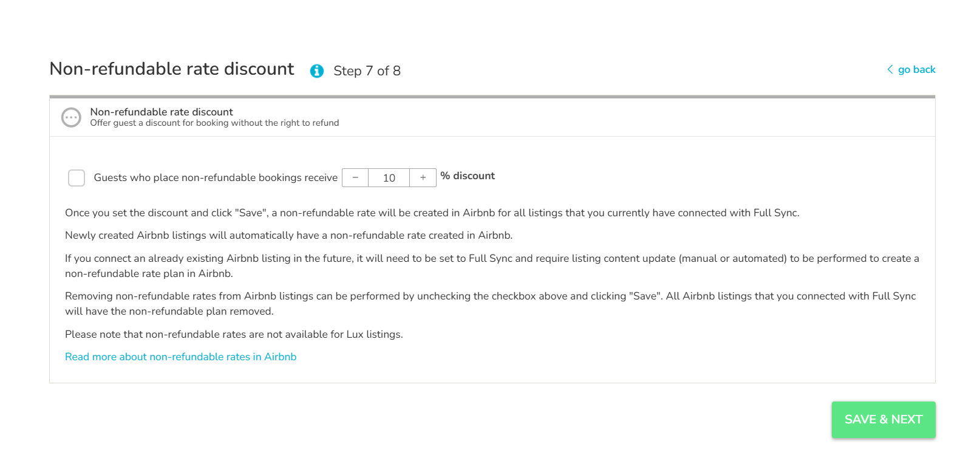Click the circled ellipsis icon in panel header
Image resolution: width=980 pixels, height=472 pixels.
(x=71, y=117)
